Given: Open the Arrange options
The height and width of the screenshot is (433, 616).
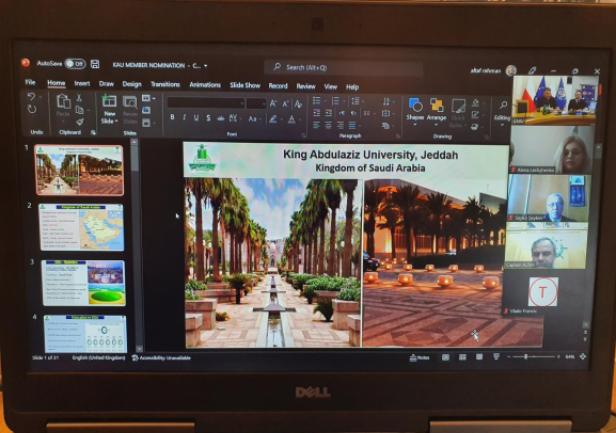Looking at the screenshot, I should (436, 108).
